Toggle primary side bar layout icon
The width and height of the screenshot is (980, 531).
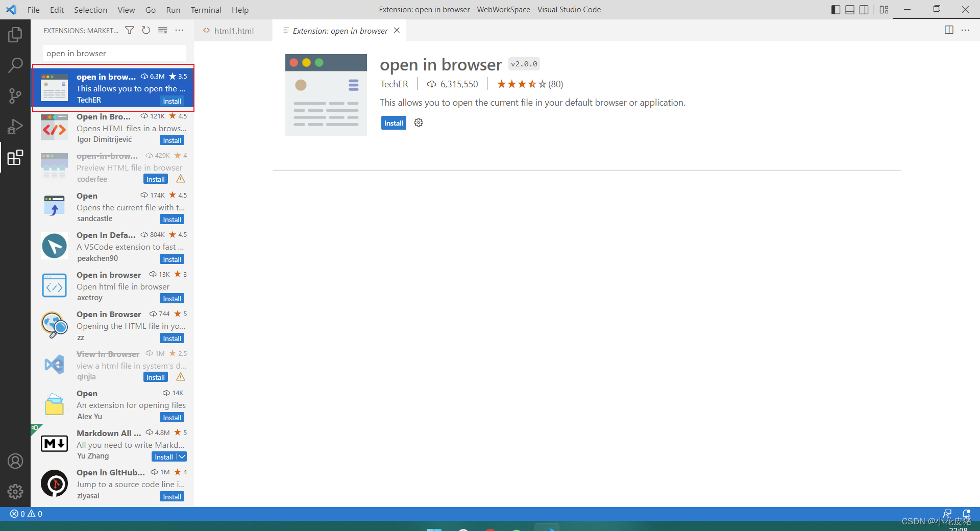[836, 10]
